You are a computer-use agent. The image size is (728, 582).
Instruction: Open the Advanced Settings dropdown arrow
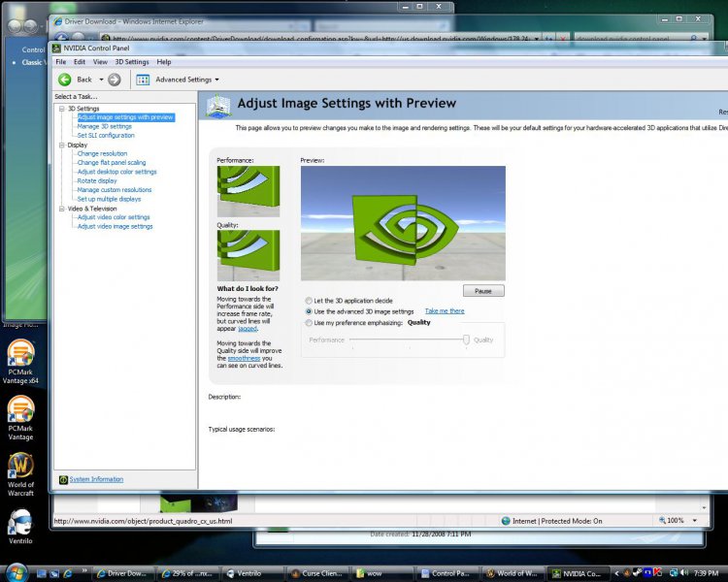tap(216, 80)
